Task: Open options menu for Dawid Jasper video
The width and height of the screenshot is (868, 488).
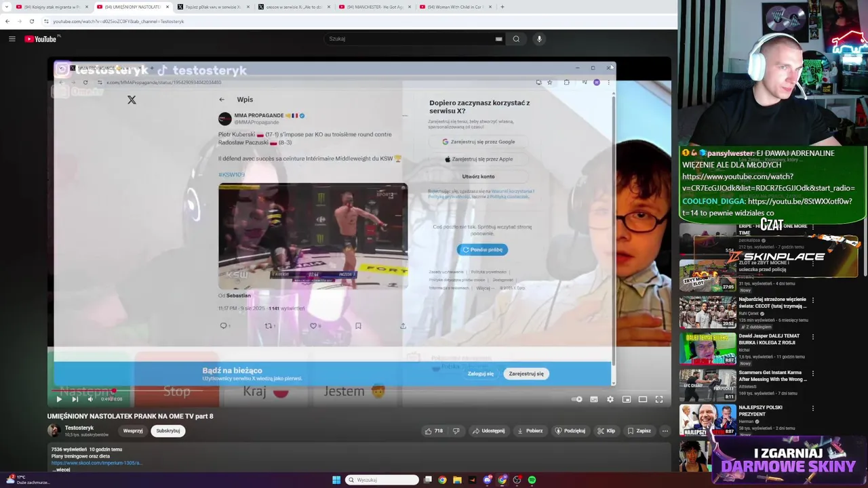Action: coord(812,337)
